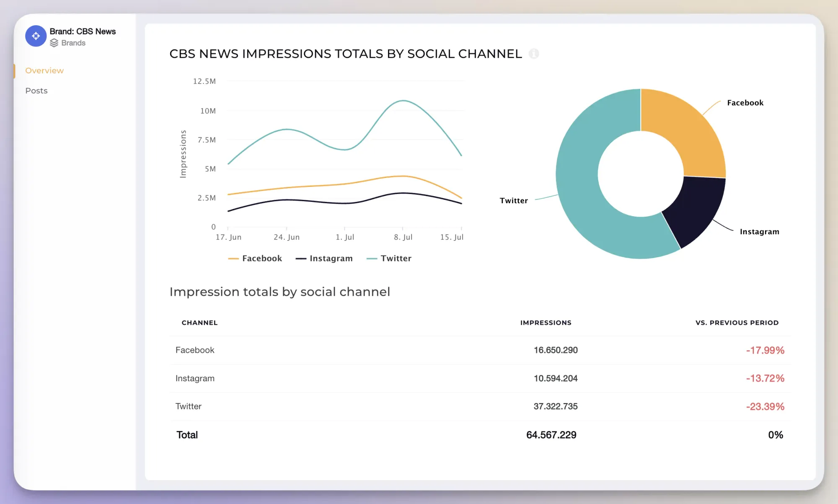Click the Total row label
This screenshot has height=504, width=838.
coord(187,435)
